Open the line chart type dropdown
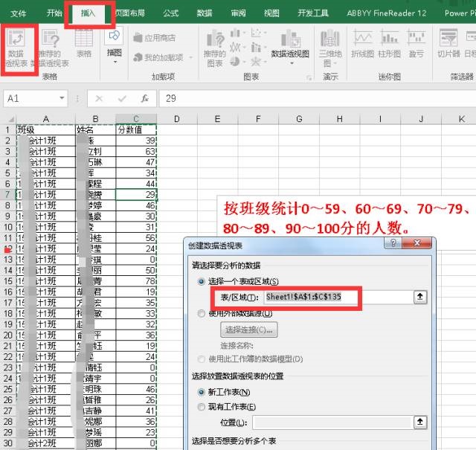Image resolution: width=476 pixels, height=450 pixels. tap(238, 48)
